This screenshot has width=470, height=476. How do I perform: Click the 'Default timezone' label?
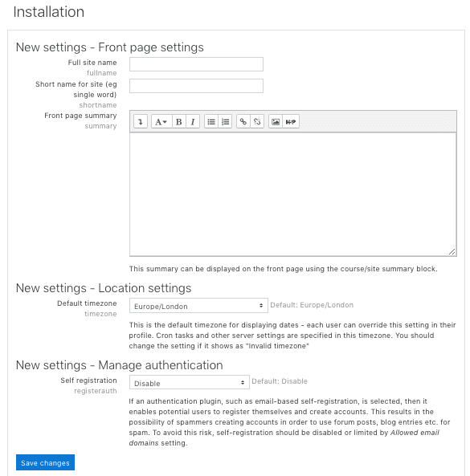pyautogui.click(x=87, y=303)
